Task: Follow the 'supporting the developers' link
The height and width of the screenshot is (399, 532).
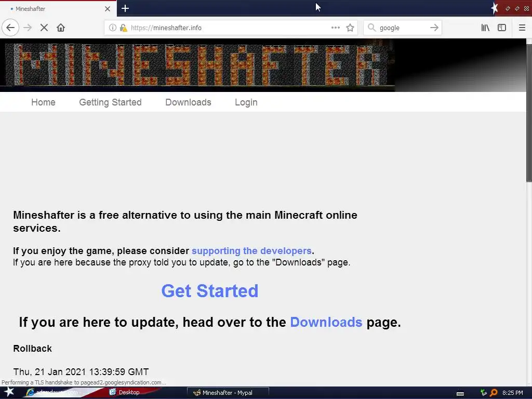Action: click(x=251, y=251)
